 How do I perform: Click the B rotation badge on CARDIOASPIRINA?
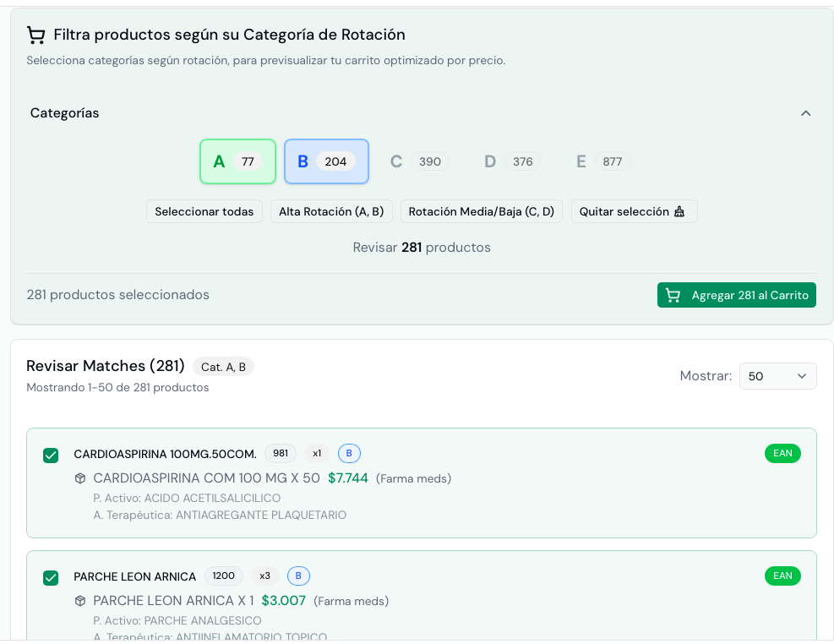(349, 453)
